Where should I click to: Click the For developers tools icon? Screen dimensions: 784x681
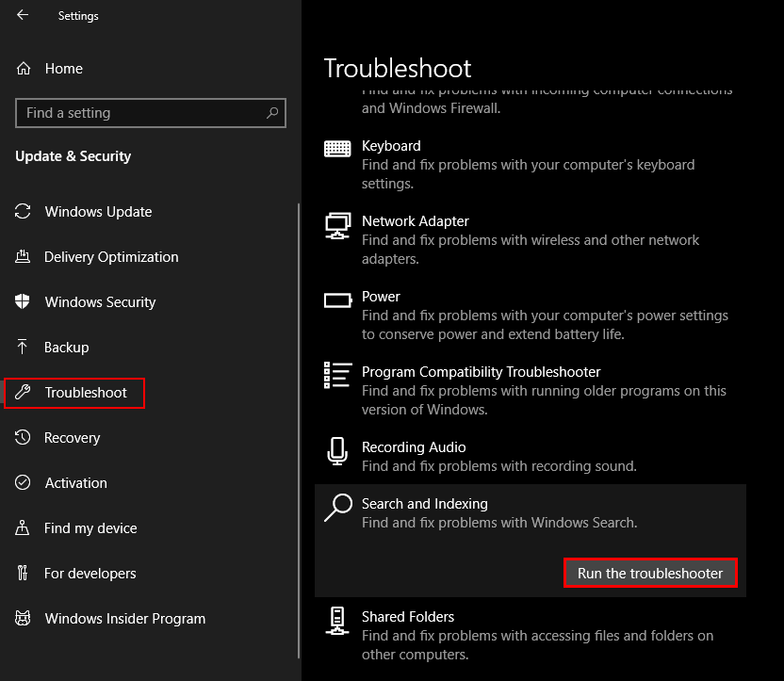tap(23, 573)
